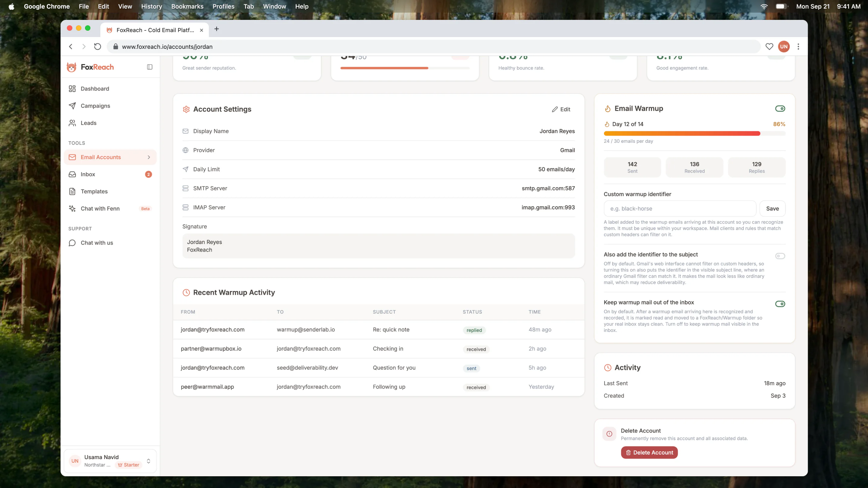Click the Inbox tray icon

[72, 174]
